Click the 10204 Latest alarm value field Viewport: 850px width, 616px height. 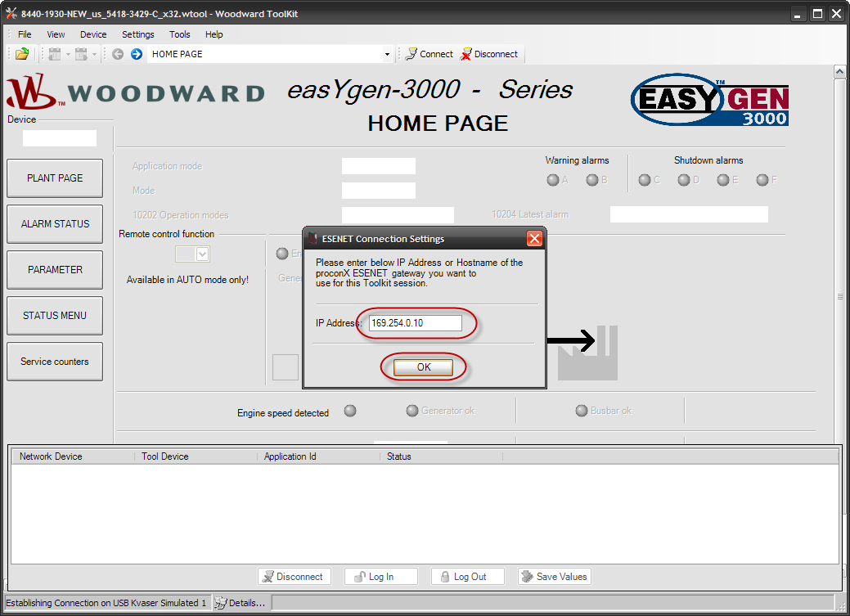pyautogui.click(x=689, y=214)
